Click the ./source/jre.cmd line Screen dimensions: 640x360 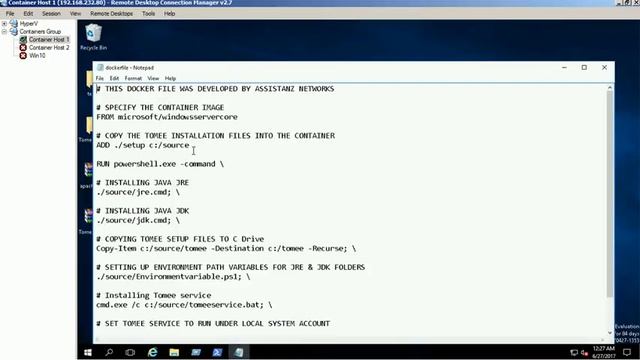pos(138,192)
